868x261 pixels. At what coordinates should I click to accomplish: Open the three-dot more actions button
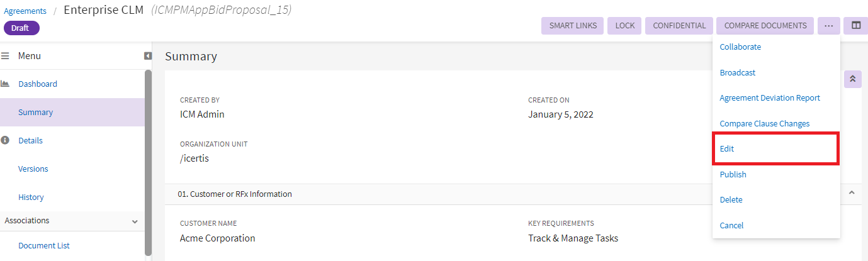[x=828, y=26]
